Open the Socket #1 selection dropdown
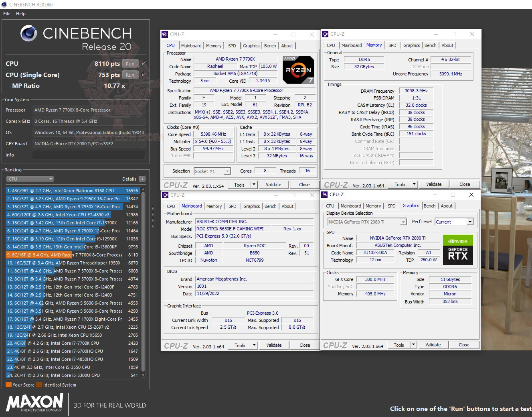This screenshot has height=417, width=532. tap(212, 171)
